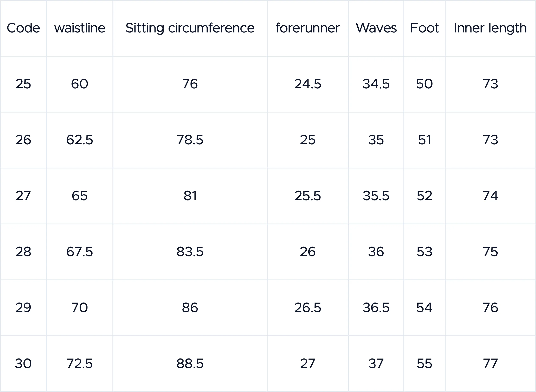The height and width of the screenshot is (392, 536).
Task: Select Inner length value 77
Action: coord(491,364)
